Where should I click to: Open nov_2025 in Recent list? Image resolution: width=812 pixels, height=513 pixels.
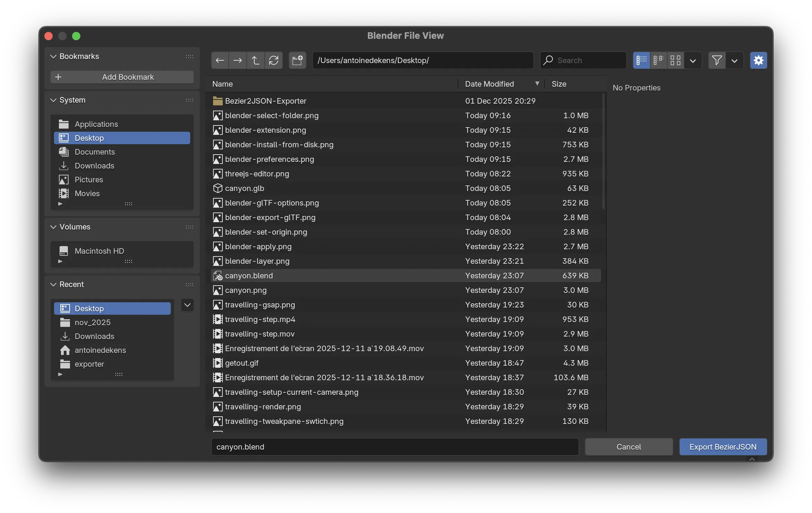pos(92,322)
